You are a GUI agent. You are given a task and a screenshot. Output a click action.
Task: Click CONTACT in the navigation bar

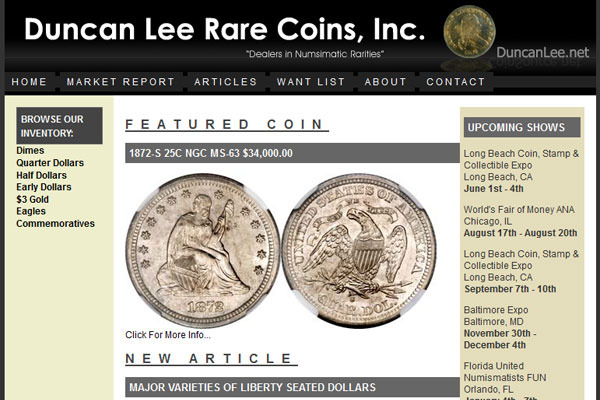(x=456, y=82)
